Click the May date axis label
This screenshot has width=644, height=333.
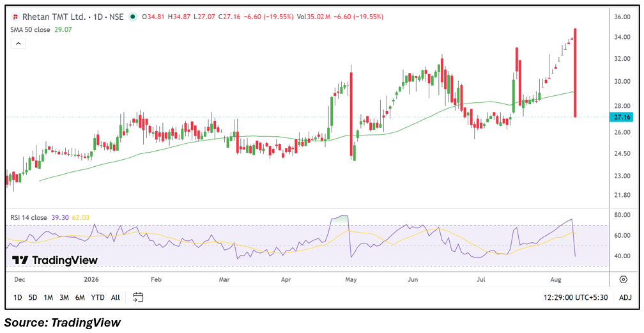tap(350, 279)
